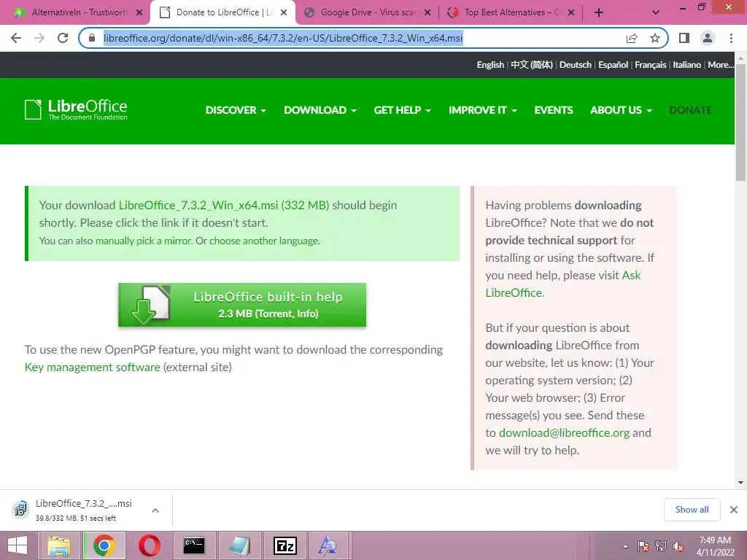Open Windows Start menu

[x=18, y=545]
